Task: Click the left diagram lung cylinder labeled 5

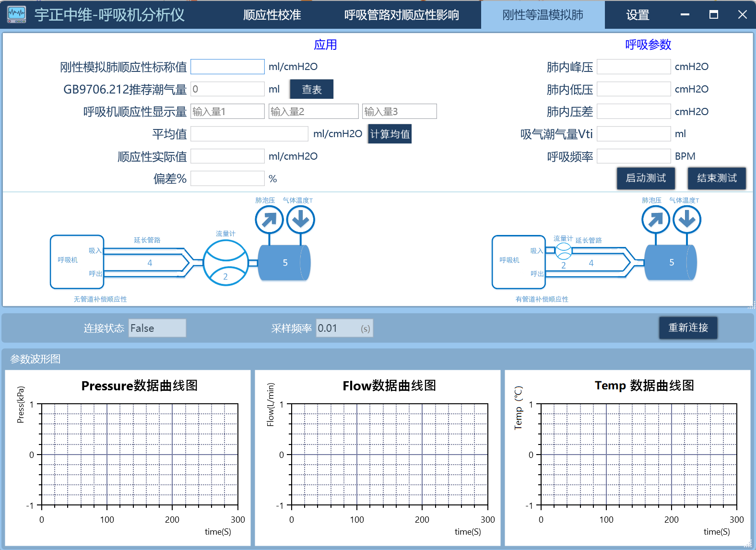Action: tap(284, 262)
